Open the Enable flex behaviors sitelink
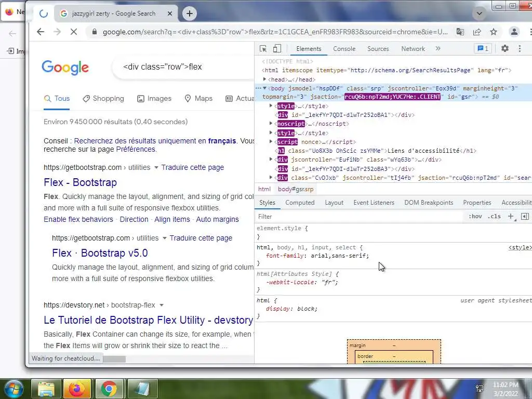The image size is (532, 399). tap(78, 220)
